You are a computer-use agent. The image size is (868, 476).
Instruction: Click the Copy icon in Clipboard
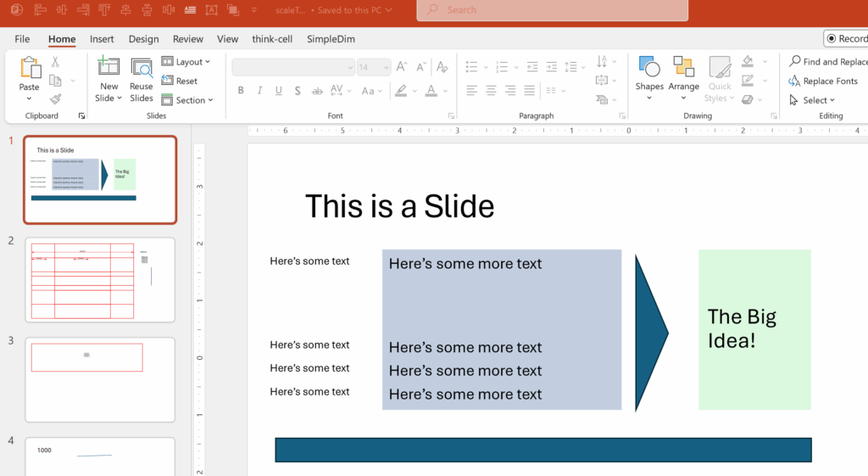[55, 81]
